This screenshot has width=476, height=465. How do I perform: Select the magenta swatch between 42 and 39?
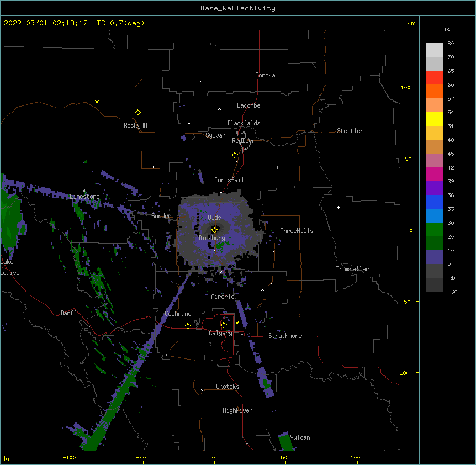pyautogui.click(x=434, y=174)
